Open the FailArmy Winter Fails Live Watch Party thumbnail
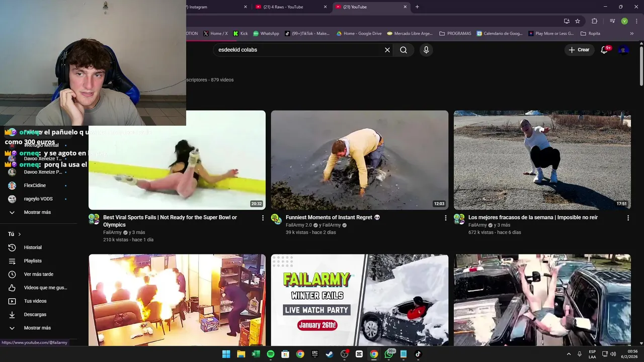 (360, 300)
